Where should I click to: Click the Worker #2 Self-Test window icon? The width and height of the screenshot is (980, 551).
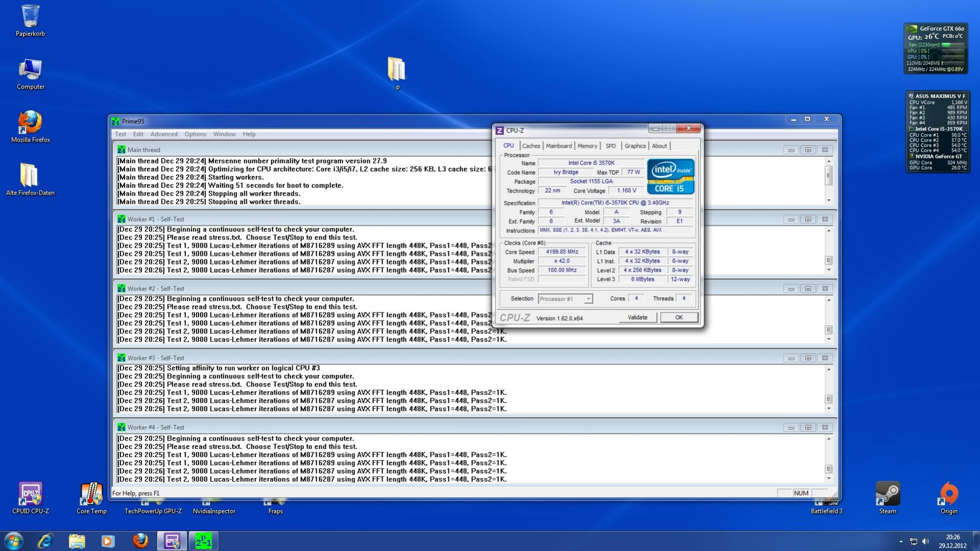coord(121,289)
